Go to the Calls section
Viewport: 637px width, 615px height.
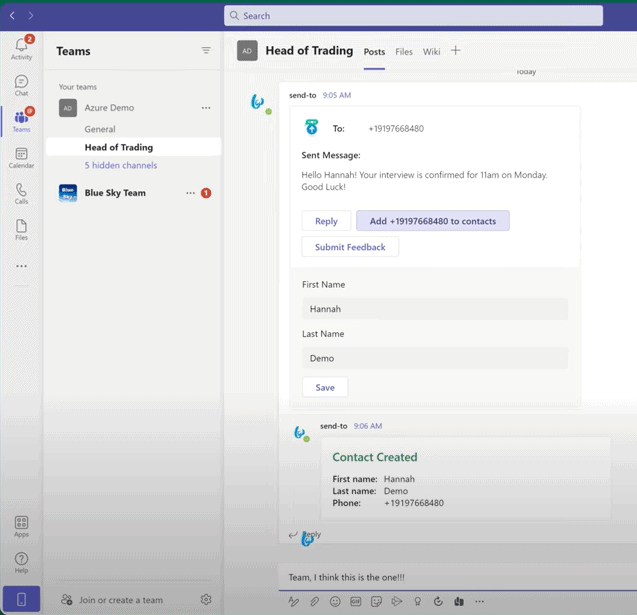21,194
